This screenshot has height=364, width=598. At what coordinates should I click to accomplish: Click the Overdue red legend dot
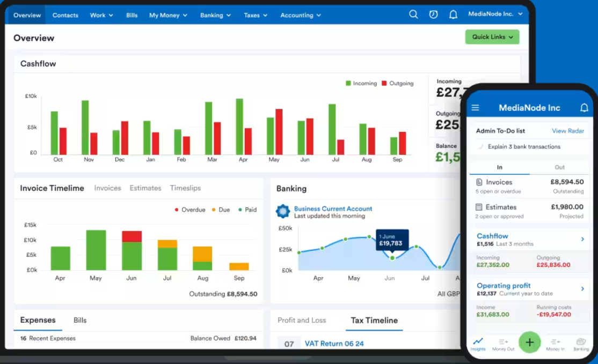click(x=176, y=210)
